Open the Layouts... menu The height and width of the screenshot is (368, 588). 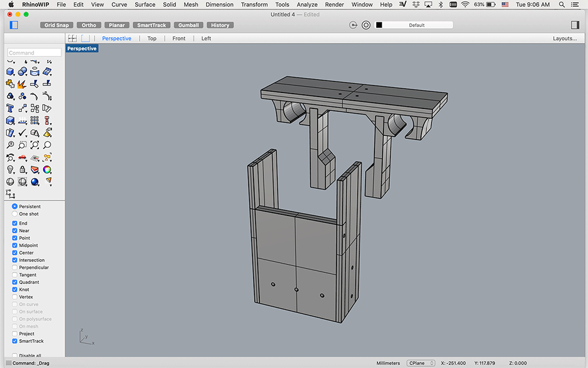[564, 38]
